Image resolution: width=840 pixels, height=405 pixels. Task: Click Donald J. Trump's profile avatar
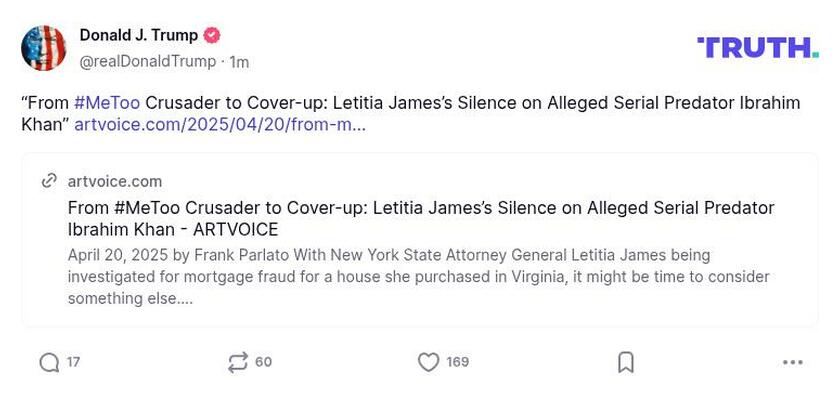tap(44, 48)
